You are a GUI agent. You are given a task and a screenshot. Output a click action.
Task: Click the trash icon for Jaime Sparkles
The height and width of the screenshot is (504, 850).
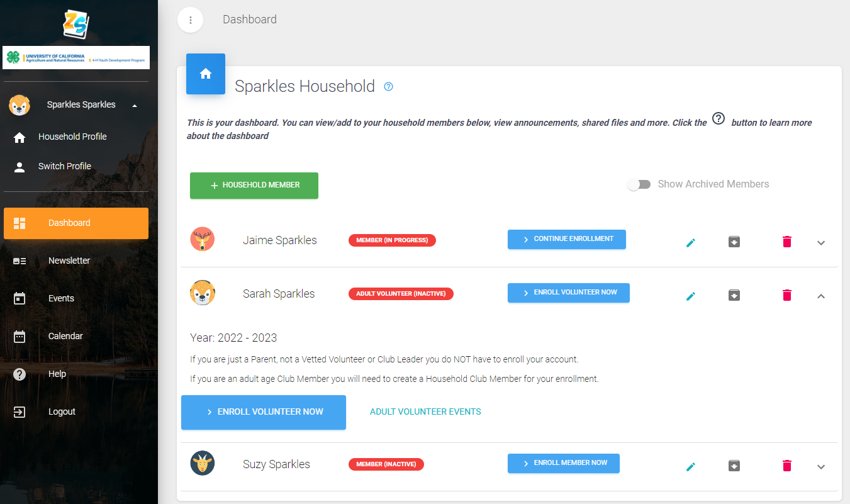786,242
